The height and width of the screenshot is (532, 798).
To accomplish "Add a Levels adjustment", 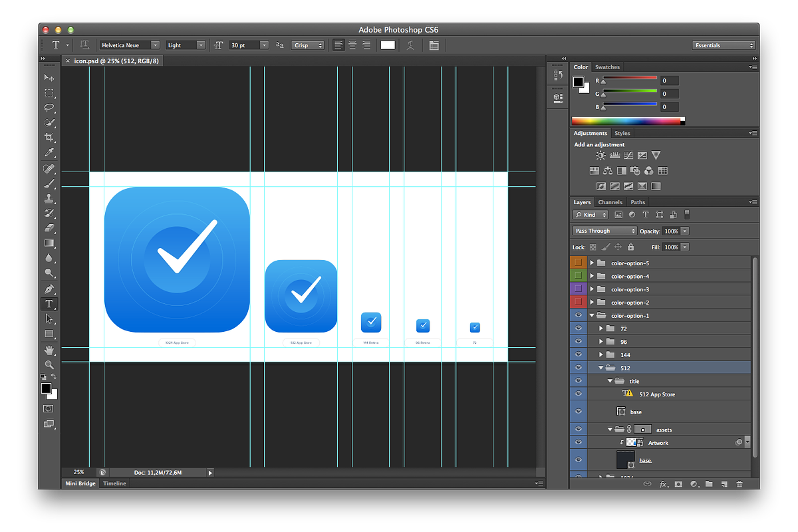I will click(x=615, y=155).
